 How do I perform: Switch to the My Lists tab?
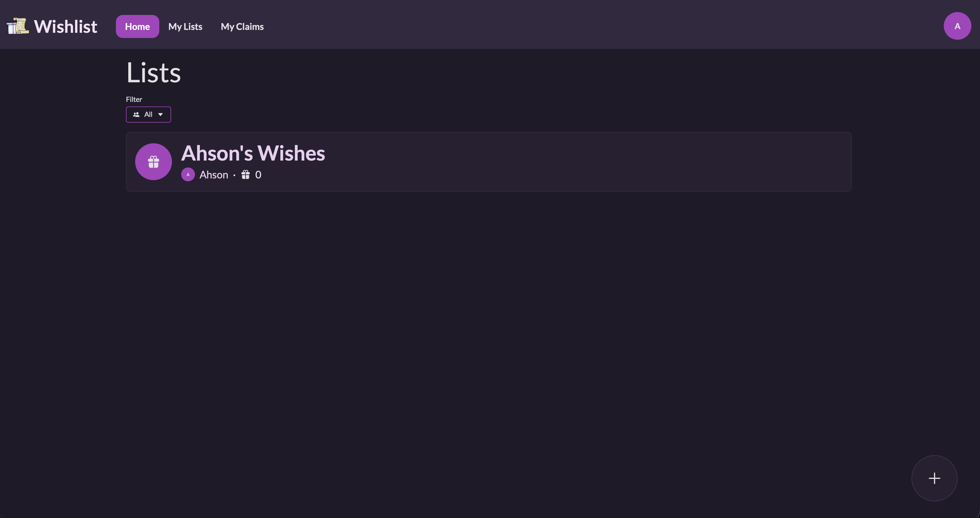pos(185,26)
